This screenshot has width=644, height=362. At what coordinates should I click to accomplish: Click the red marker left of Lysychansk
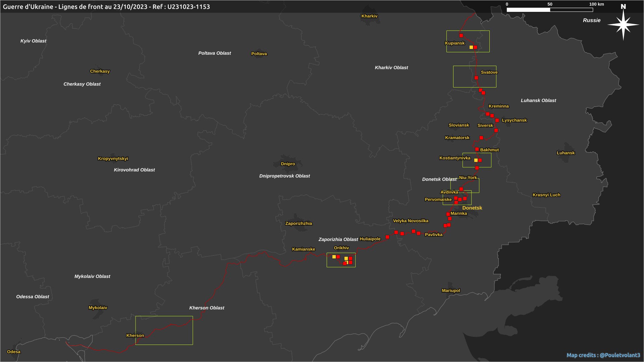(x=497, y=120)
